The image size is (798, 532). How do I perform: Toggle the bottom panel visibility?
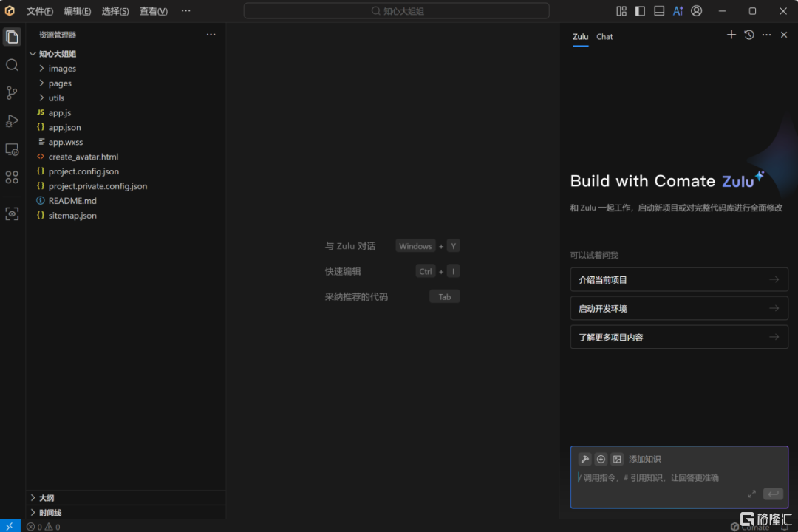[x=659, y=11]
